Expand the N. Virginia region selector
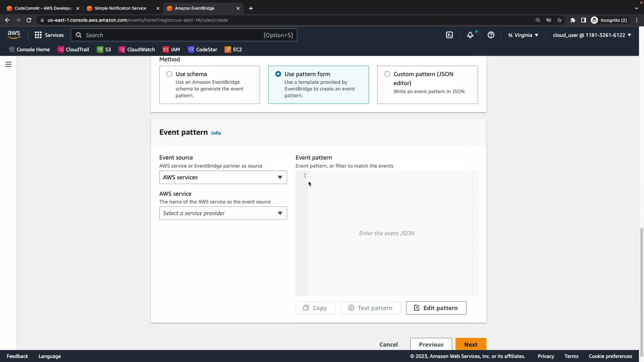Viewport: 644px width, 362px height. 523,35
